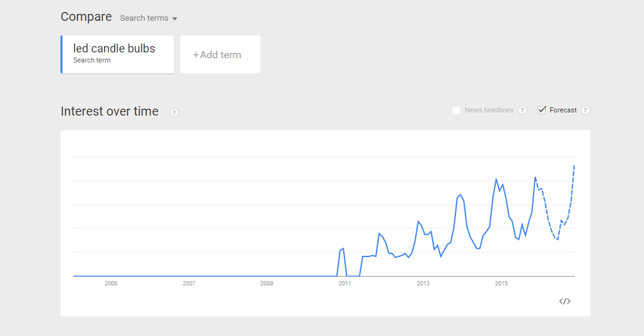The image size is (644, 336).
Task: Click the 2011 label on time axis
Action: (344, 284)
